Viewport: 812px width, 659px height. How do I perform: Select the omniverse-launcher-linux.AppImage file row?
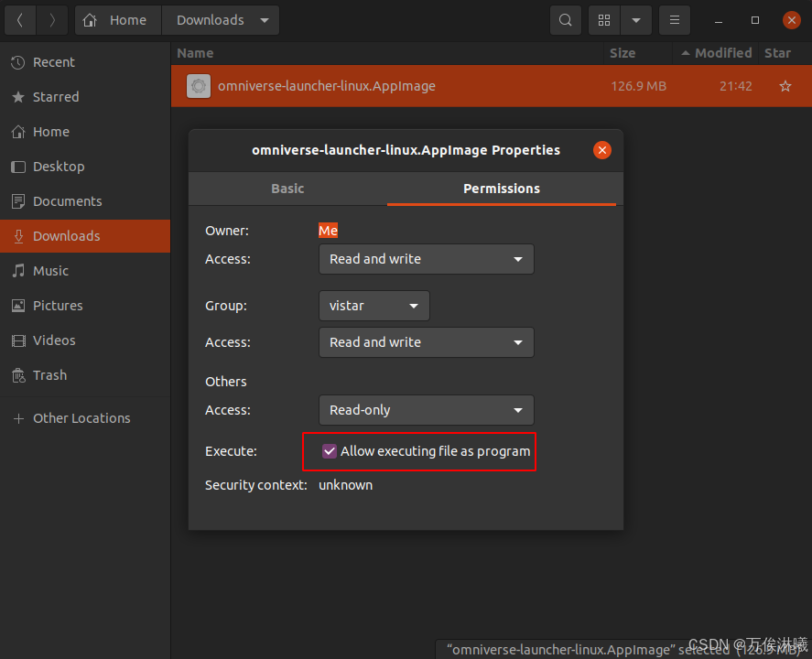[x=492, y=86]
